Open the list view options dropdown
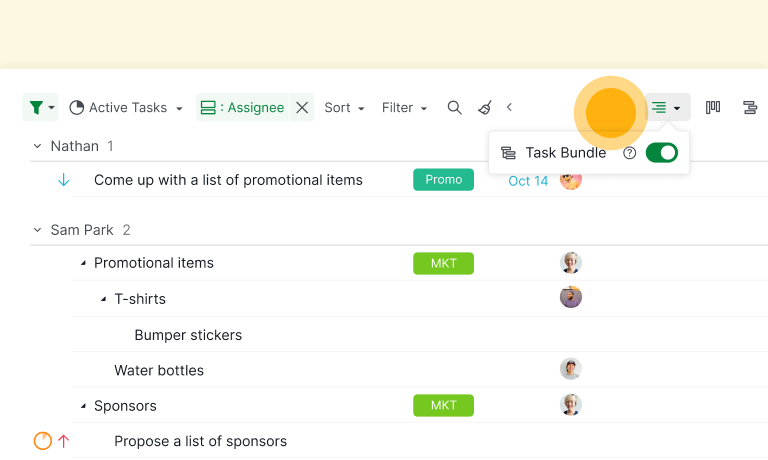This screenshot has height=460, width=768. tap(667, 107)
